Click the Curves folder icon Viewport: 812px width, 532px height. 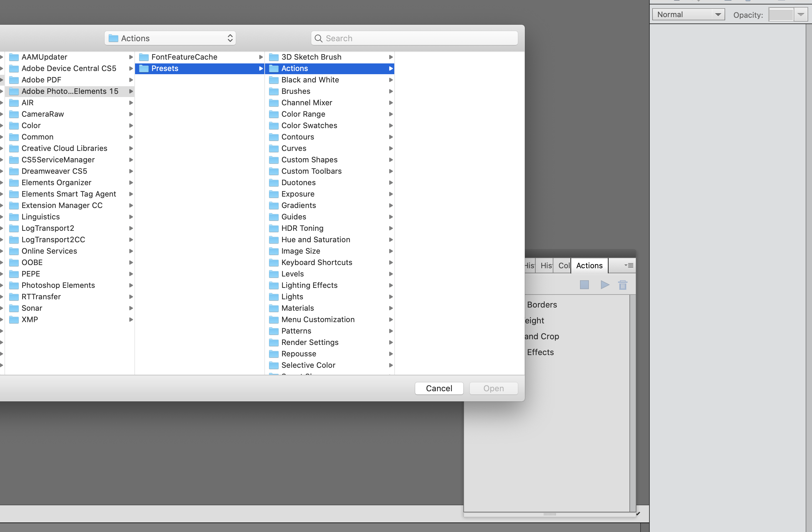click(x=273, y=148)
